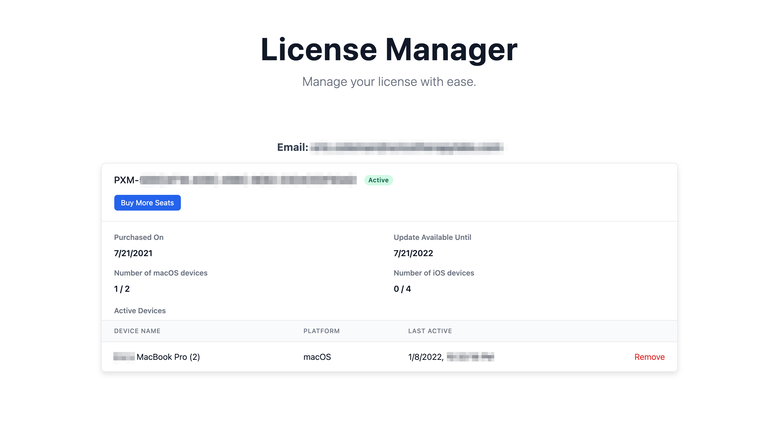768x440 pixels.
Task: Click the Last Active column header
Action: pyautogui.click(x=430, y=331)
